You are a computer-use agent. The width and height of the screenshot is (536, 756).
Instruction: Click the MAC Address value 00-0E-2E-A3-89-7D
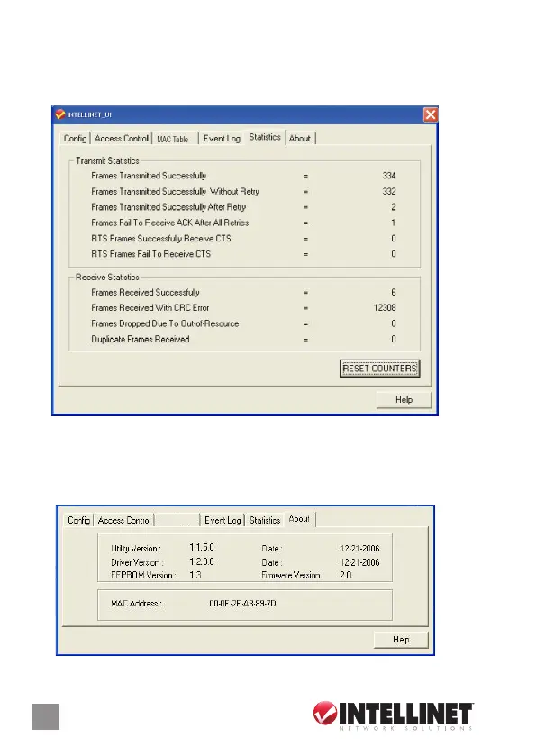coord(242,603)
